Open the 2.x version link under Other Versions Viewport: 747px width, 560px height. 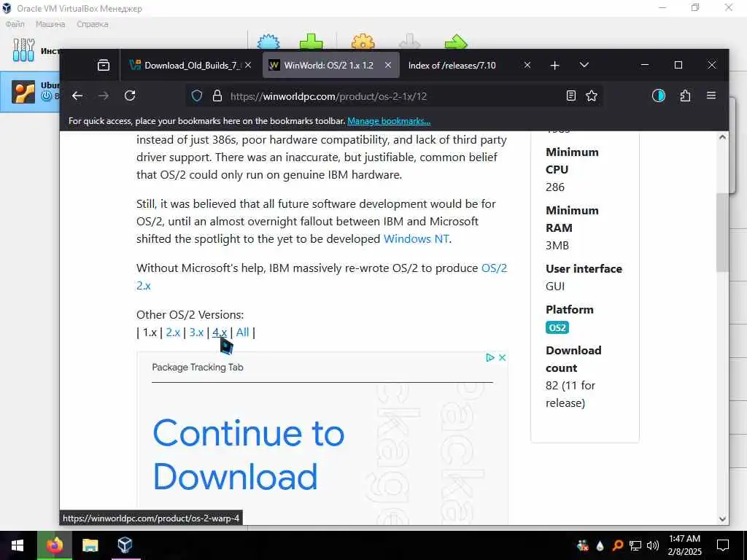173,332
